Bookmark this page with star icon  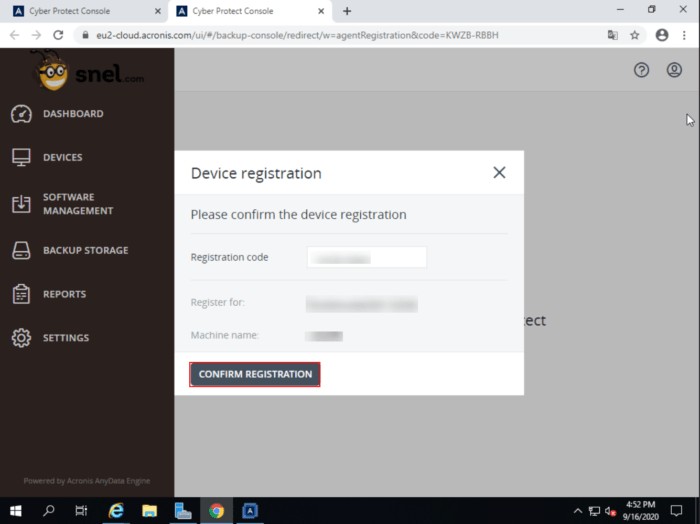634,35
